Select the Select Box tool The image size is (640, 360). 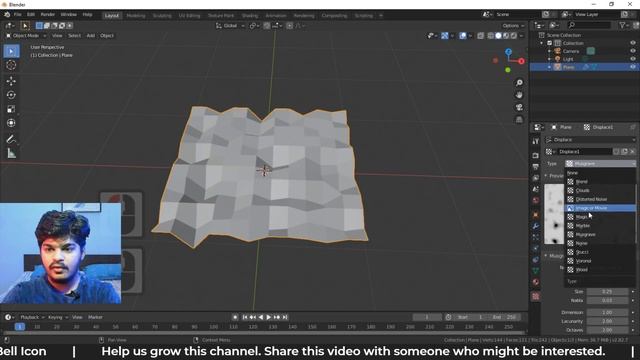(x=11, y=51)
